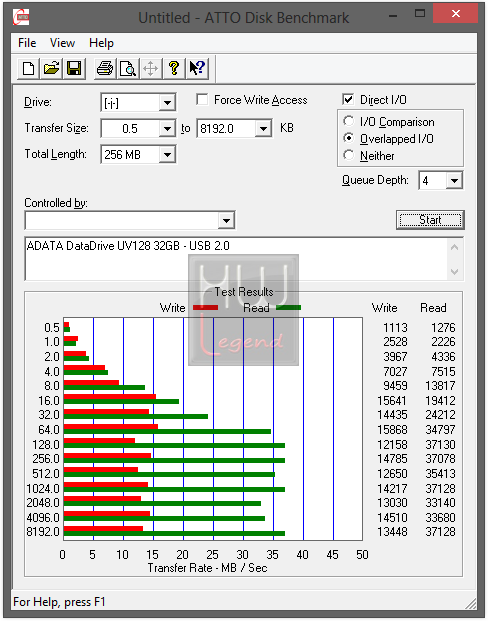
Task: Print results using the printer icon
Action: point(105,69)
